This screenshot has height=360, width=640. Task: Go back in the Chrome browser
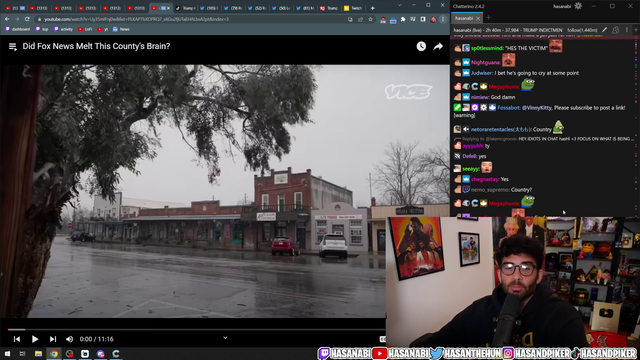(x=7, y=19)
